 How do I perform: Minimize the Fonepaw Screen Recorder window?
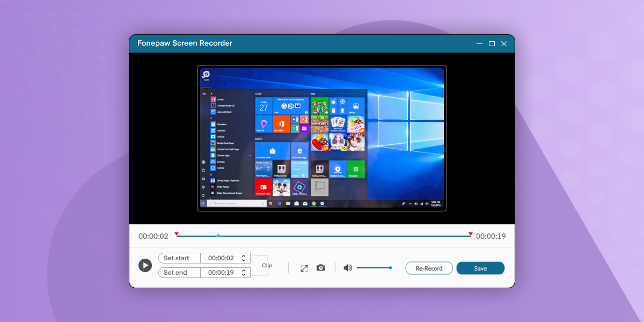coord(479,43)
